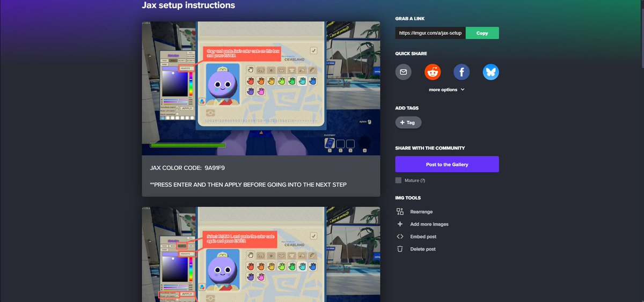This screenshot has width=644, height=302.
Task: Select the imgur.com/a/jax-setup link field
Action: tap(430, 33)
